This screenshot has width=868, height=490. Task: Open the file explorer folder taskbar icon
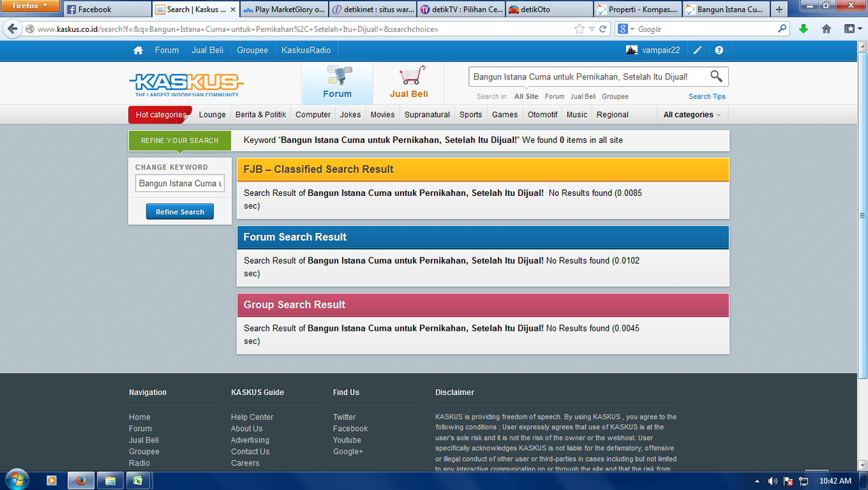110,481
